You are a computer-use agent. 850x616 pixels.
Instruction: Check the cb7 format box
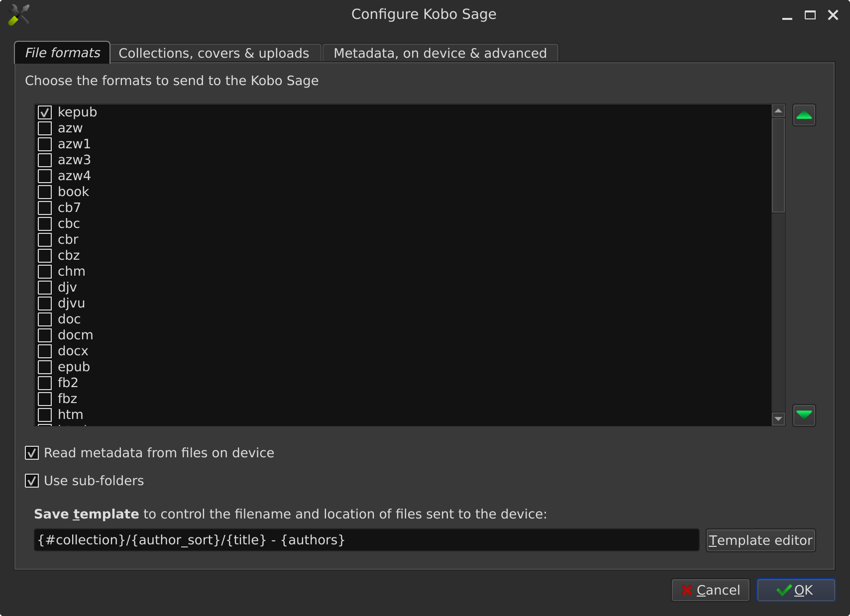click(45, 208)
